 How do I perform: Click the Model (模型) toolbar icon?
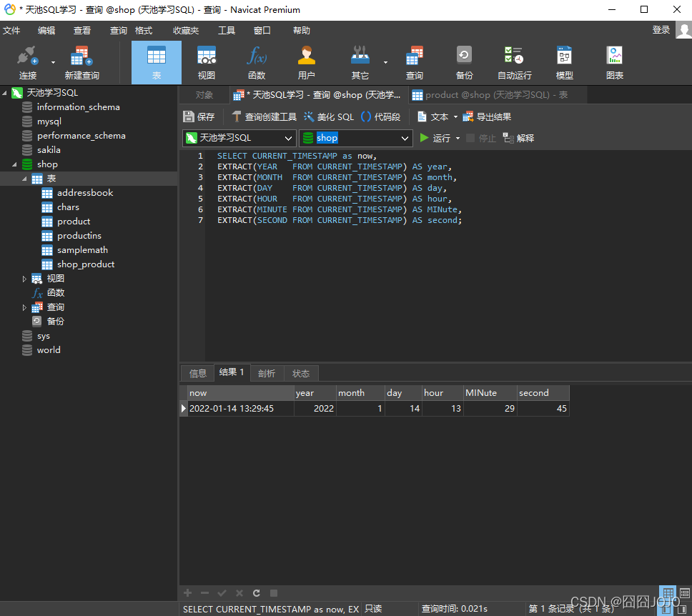coord(565,63)
